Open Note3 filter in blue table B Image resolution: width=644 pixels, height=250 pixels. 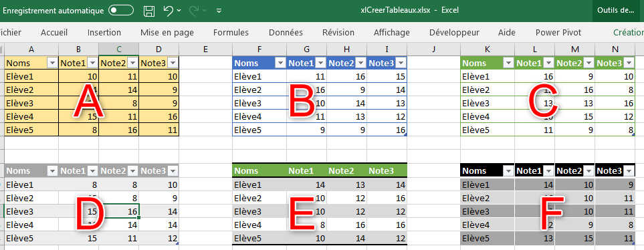(x=401, y=64)
